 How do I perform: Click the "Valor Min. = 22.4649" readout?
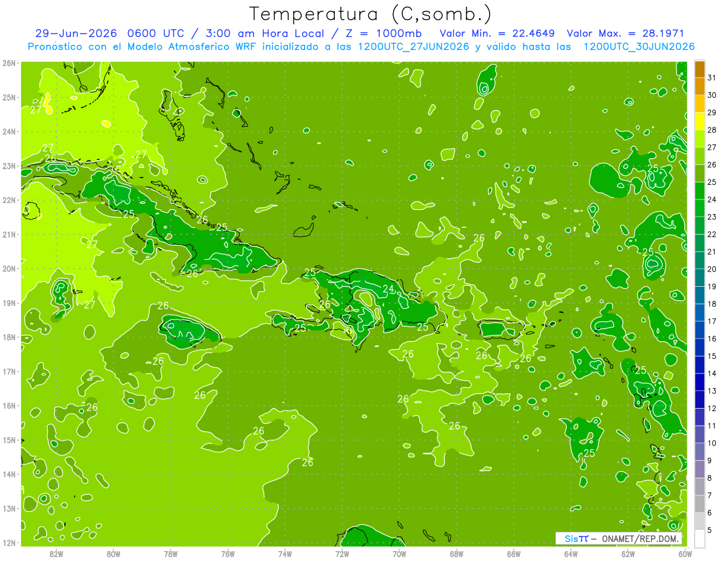point(498,33)
